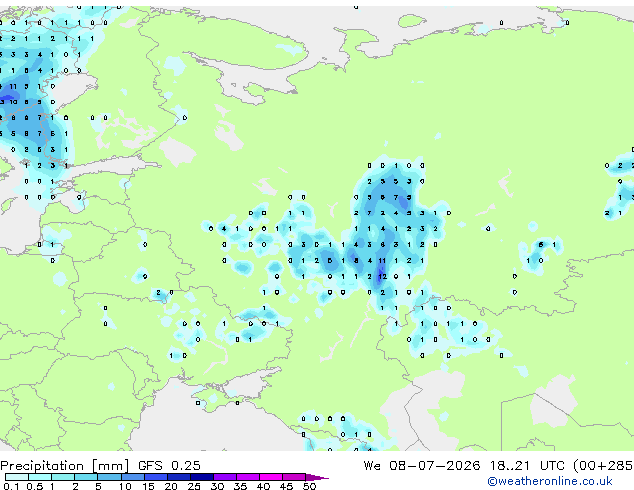Click the "Precipitation [mm]" title text
The height and width of the screenshot is (490, 634).
pos(65,466)
